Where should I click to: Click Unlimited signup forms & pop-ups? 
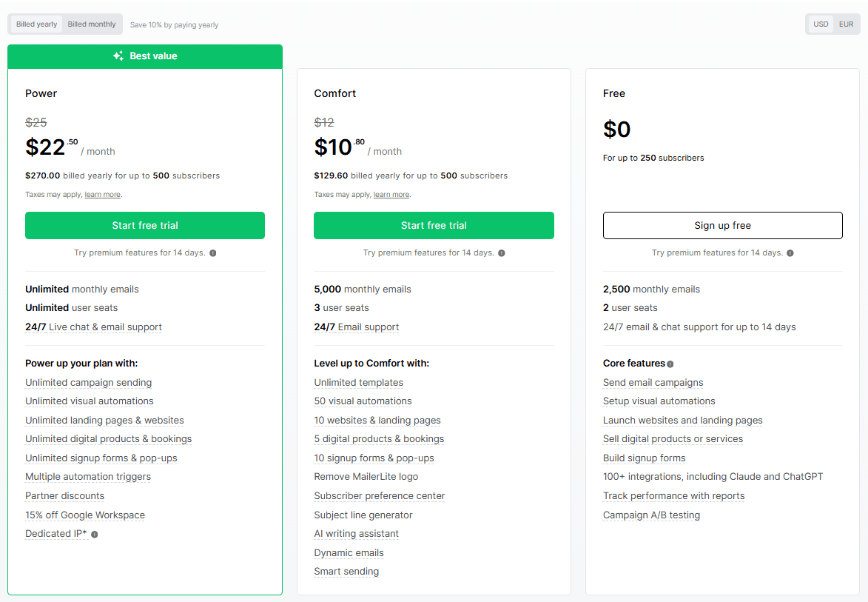tap(101, 458)
